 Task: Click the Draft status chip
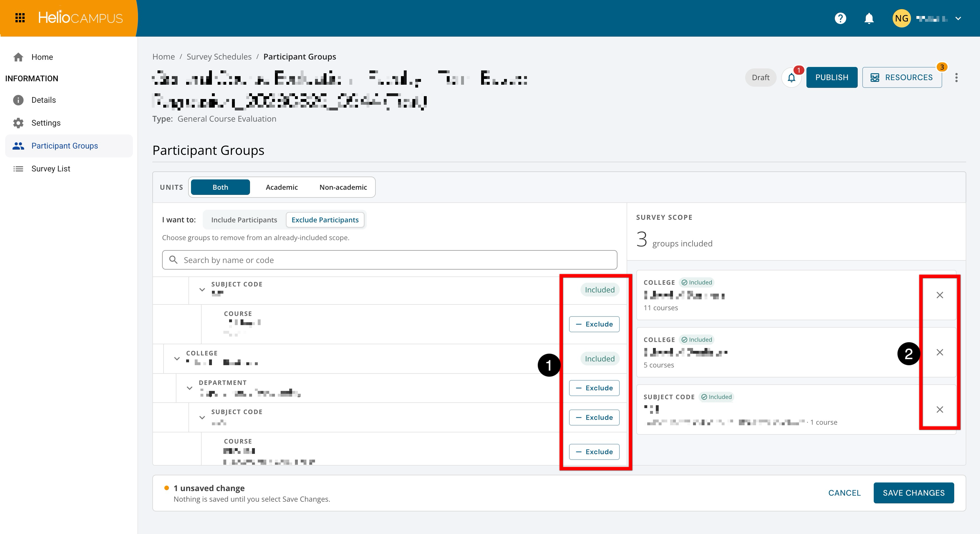click(x=761, y=78)
